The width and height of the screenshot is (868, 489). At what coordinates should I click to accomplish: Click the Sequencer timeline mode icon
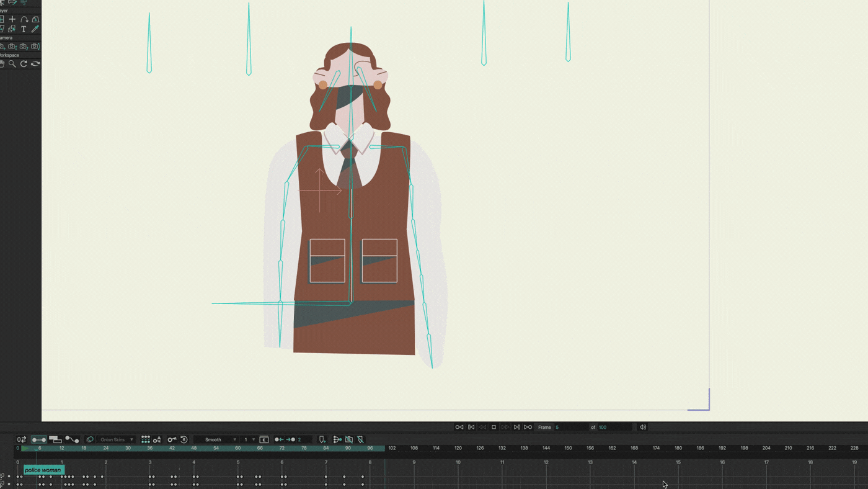55,439
